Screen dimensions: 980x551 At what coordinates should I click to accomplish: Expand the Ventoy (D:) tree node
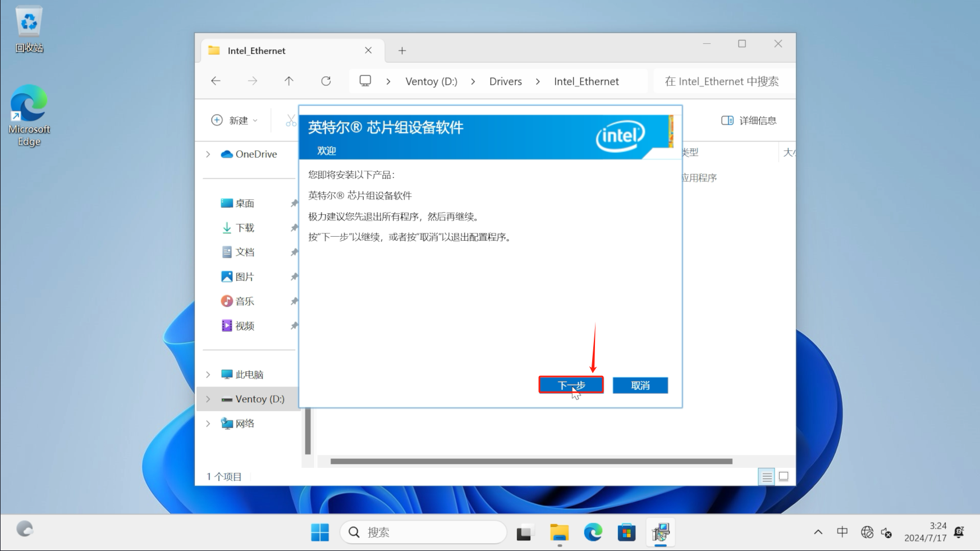coord(208,399)
